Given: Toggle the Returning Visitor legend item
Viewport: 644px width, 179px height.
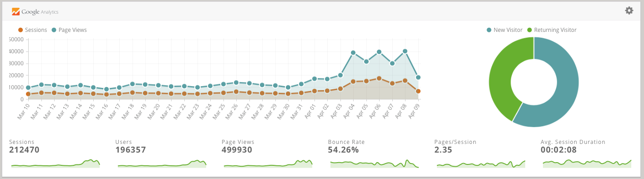Looking at the screenshot, I should 552,30.
